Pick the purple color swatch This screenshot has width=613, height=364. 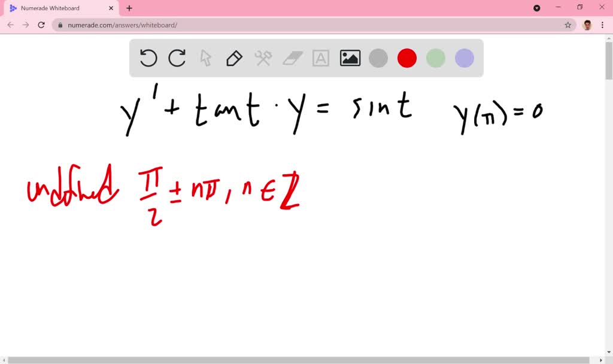464,58
